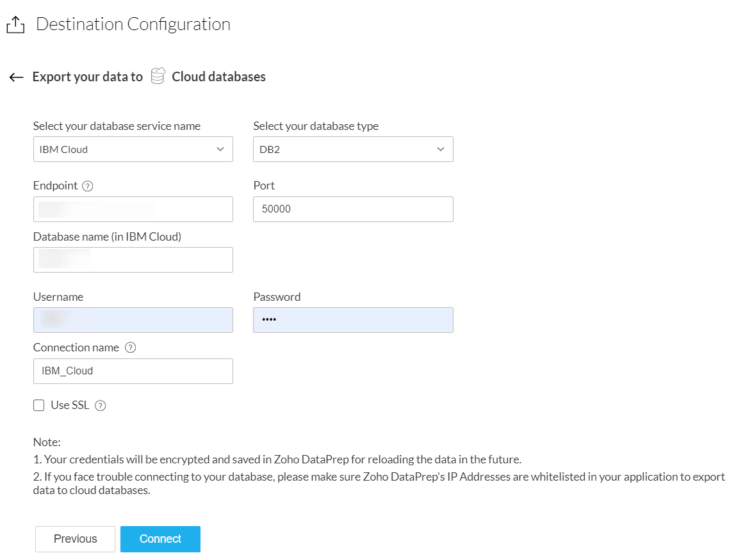Viewport: 736px width, 560px height.
Task: Click the Destination Configuration page title
Action: coord(133,24)
